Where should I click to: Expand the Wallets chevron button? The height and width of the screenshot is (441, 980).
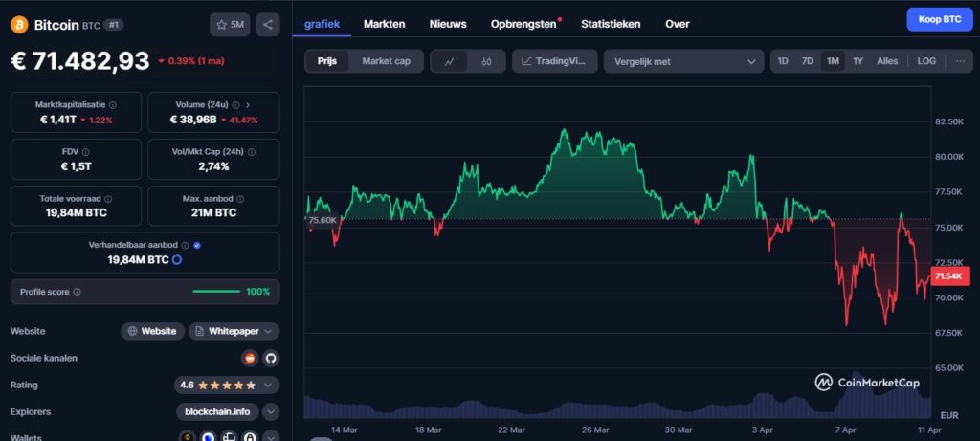click(271, 436)
